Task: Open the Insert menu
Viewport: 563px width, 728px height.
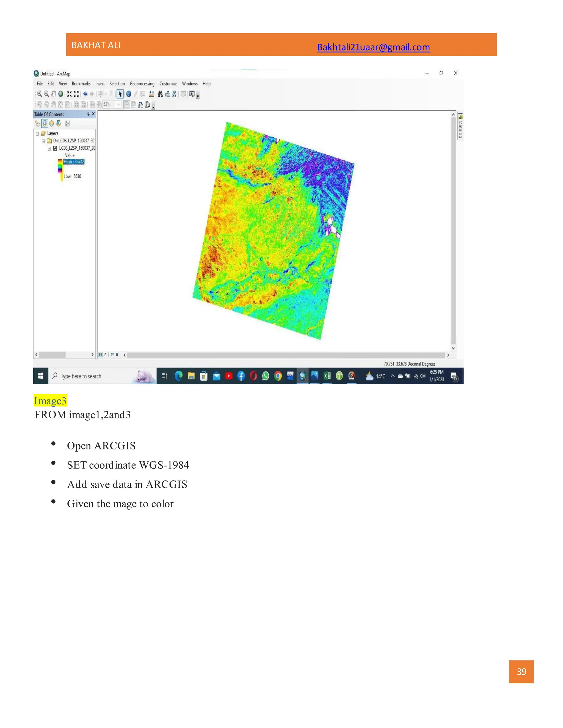Action: [100, 84]
